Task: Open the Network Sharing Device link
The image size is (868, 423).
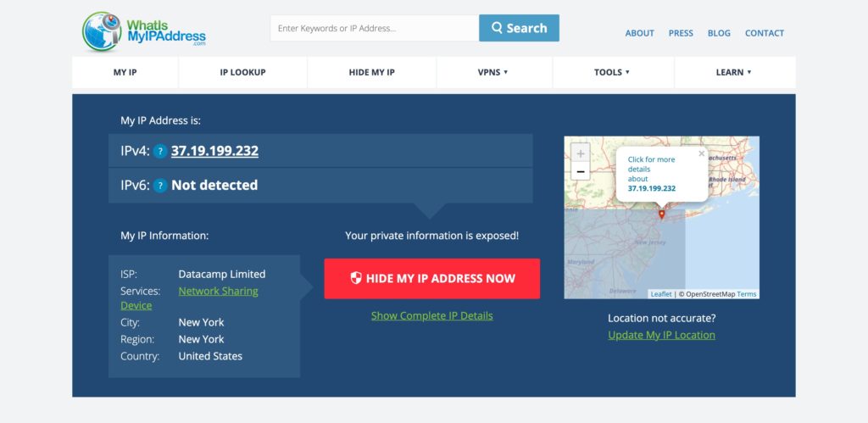Action: (189, 298)
